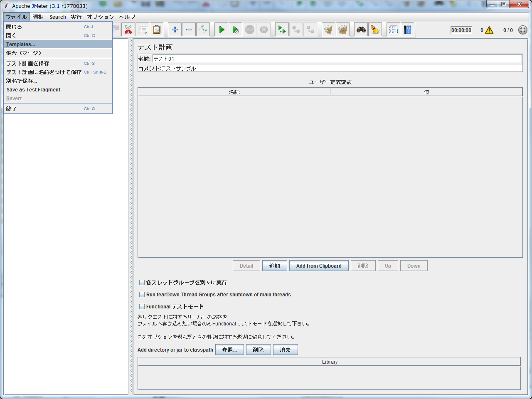Click the 名前 field containing テスト01
The height and width of the screenshot is (399, 532).
tap(337, 59)
